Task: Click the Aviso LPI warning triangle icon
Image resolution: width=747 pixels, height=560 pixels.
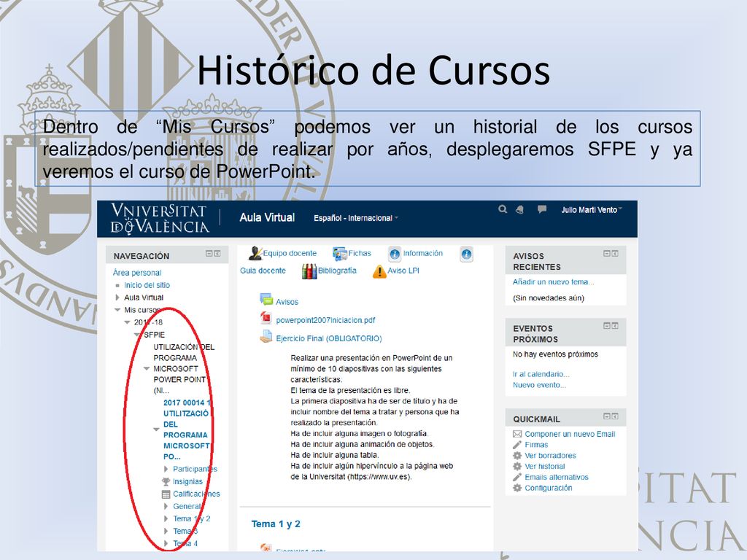Action: [379, 271]
